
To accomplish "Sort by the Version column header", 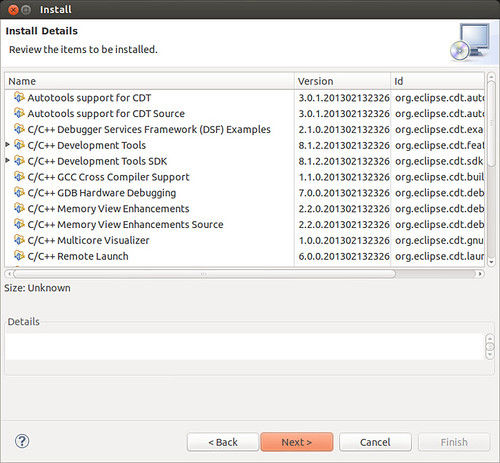I will point(342,81).
